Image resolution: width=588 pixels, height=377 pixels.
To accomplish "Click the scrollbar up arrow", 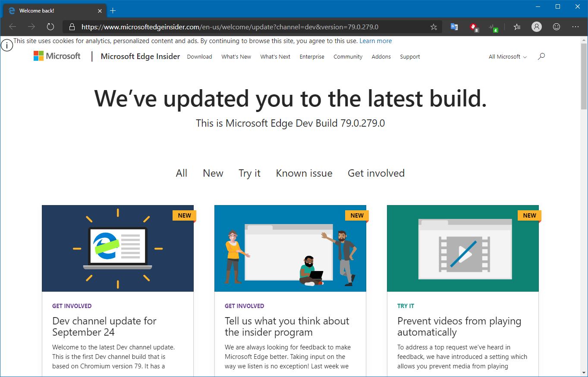I will 584,40.
